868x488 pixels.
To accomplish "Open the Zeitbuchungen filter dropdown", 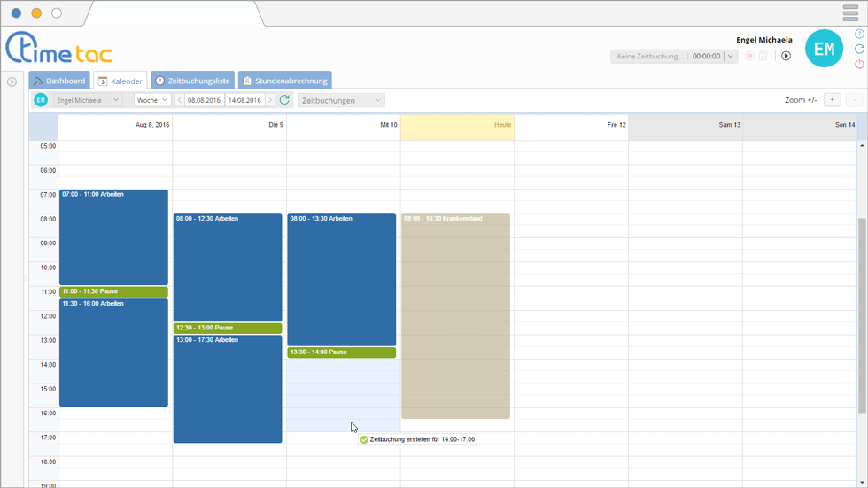I will point(341,100).
